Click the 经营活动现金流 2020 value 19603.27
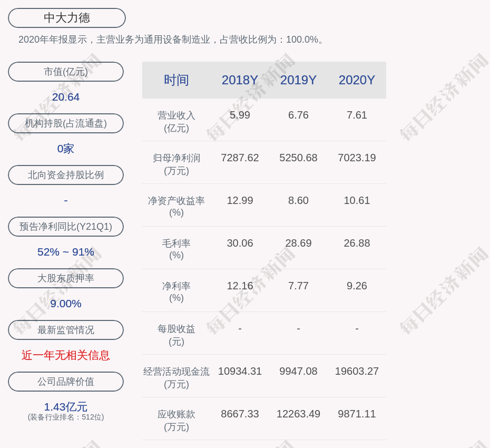Image resolution: width=490 pixels, height=448 pixels. (357, 371)
